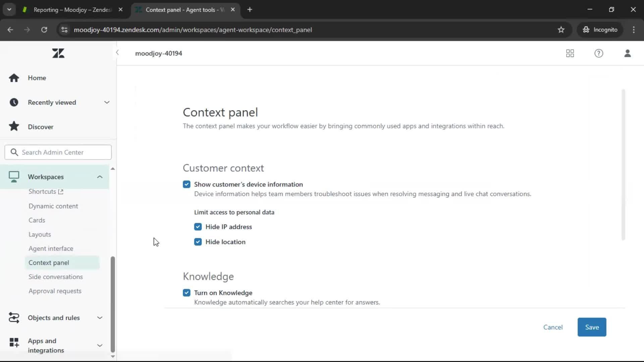
Task: Click the browser forward arrow
Action: coord(27,30)
